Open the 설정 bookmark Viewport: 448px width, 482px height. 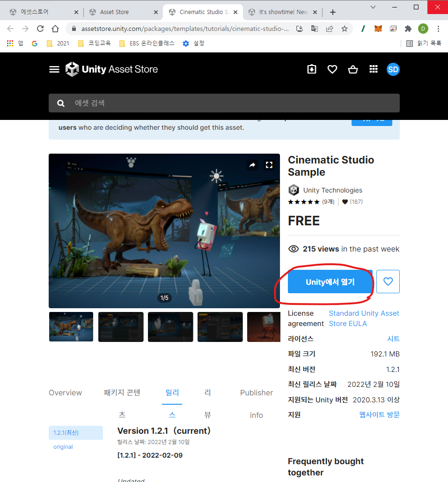pos(194,44)
